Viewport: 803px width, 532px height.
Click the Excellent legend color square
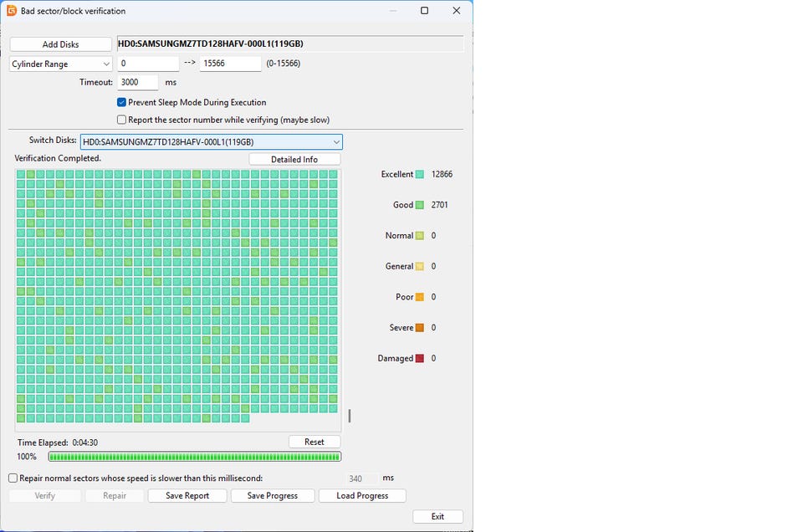420,174
